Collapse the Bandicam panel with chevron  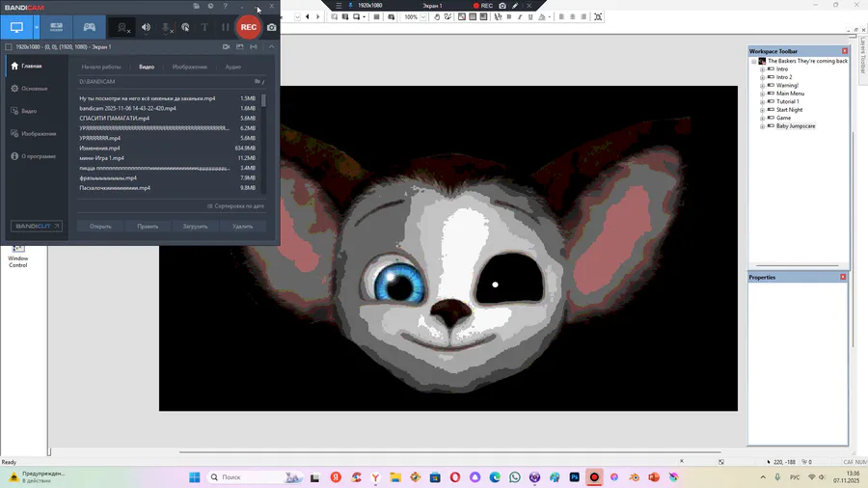click(x=271, y=47)
